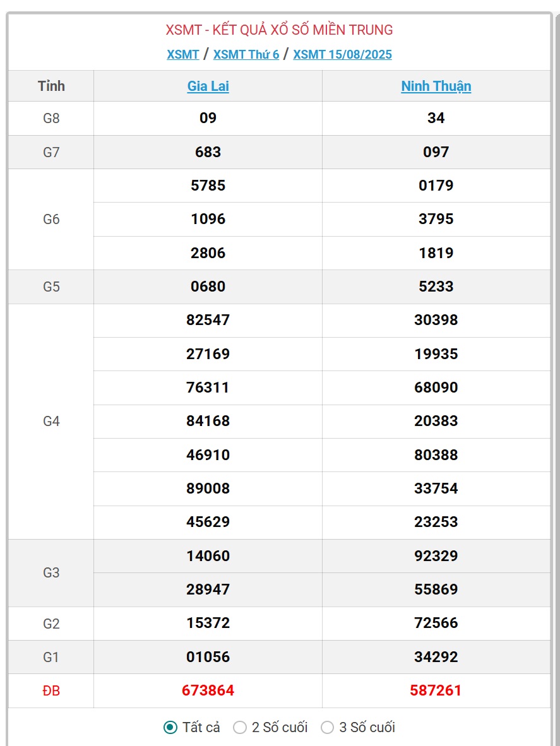This screenshot has width=560, height=746.
Task: Click Gia Lai special prize 673864
Action: click(208, 690)
